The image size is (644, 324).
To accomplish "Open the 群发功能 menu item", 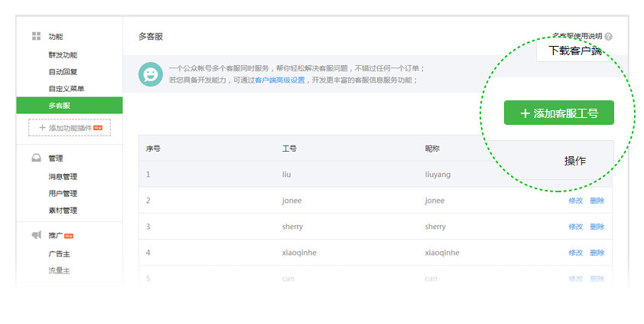I will 63,55.
